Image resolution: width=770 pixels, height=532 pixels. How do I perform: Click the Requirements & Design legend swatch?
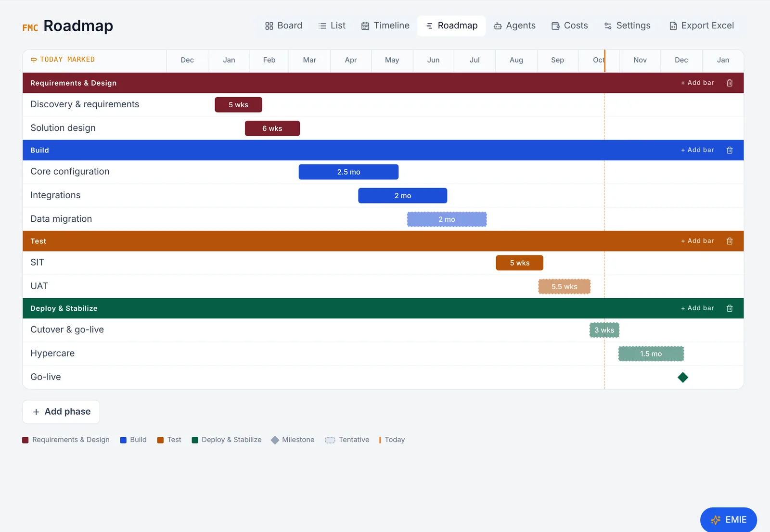26,440
